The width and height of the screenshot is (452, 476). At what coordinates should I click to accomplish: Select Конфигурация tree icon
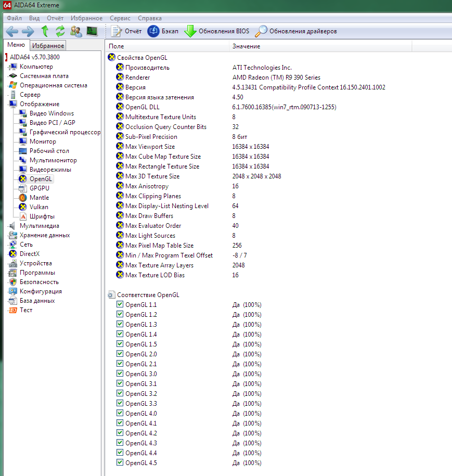[13, 291]
